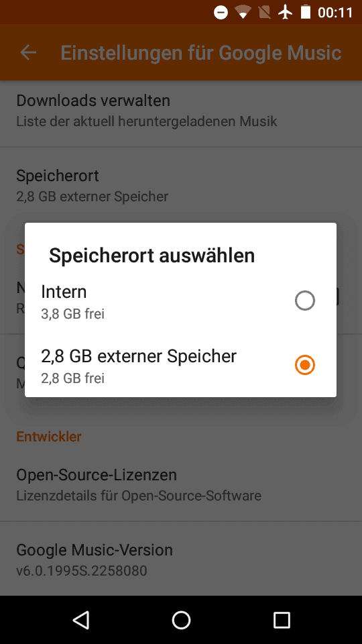Tap the do-not-disturb status icon
Screen dimensions: 362x644
point(221,13)
